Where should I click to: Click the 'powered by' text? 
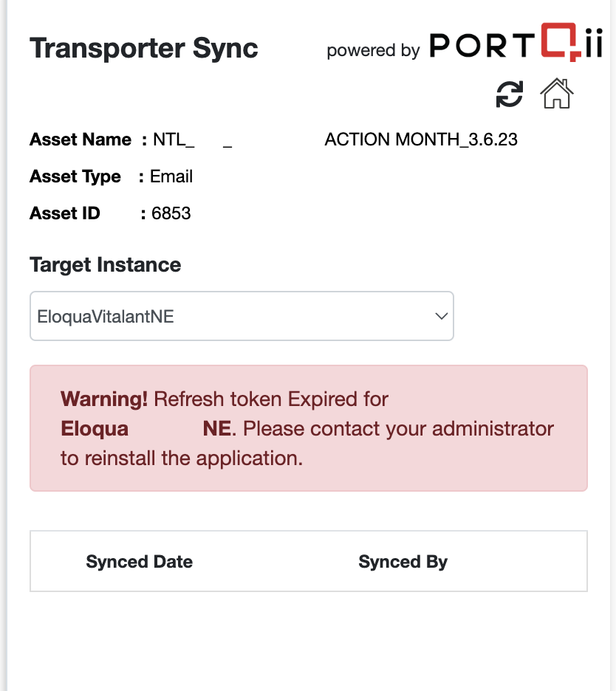374,50
